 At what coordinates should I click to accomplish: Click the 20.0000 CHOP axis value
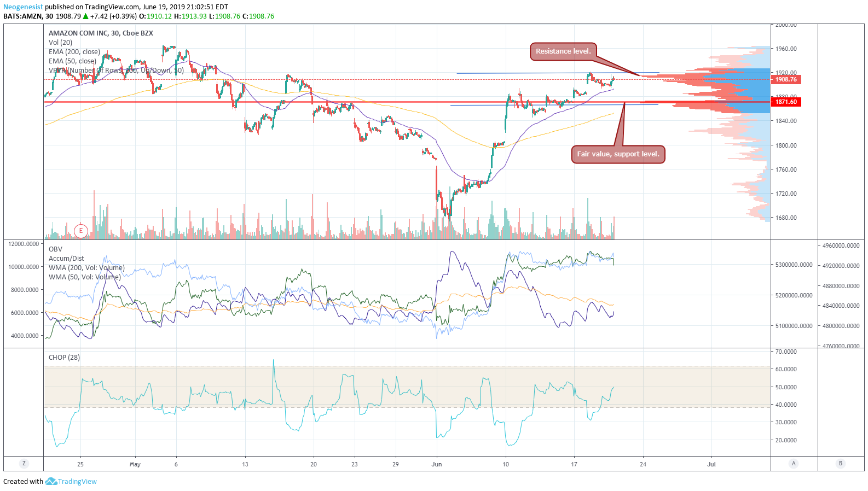click(x=786, y=440)
